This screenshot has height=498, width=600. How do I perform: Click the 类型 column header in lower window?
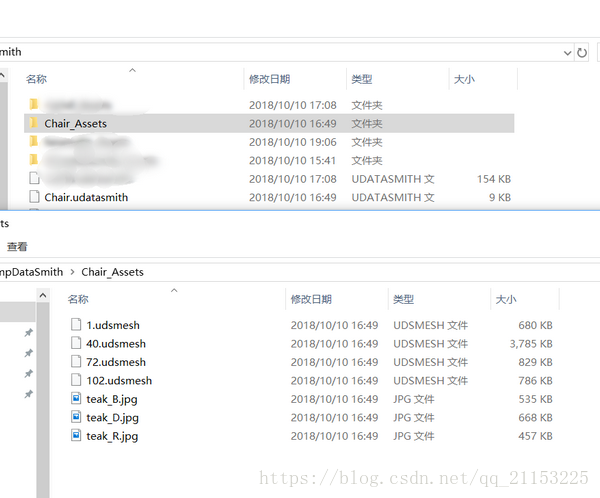pos(404,299)
